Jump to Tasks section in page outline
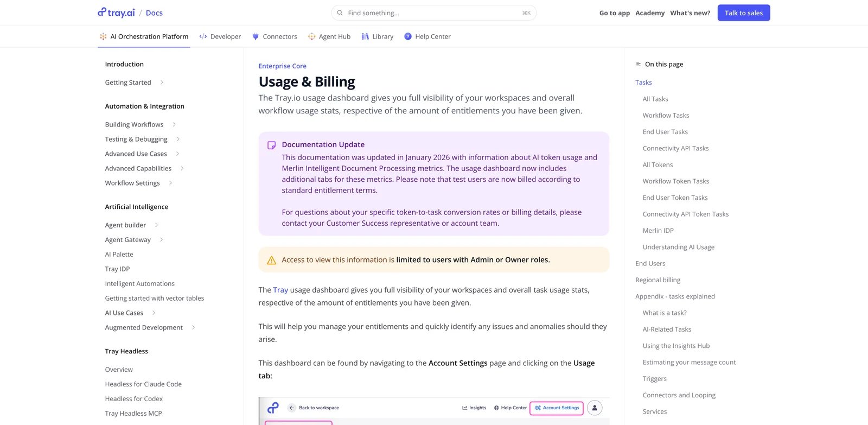Image resolution: width=868 pixels, height=425 pixels. pyautogui.click(x=643, y=83)
